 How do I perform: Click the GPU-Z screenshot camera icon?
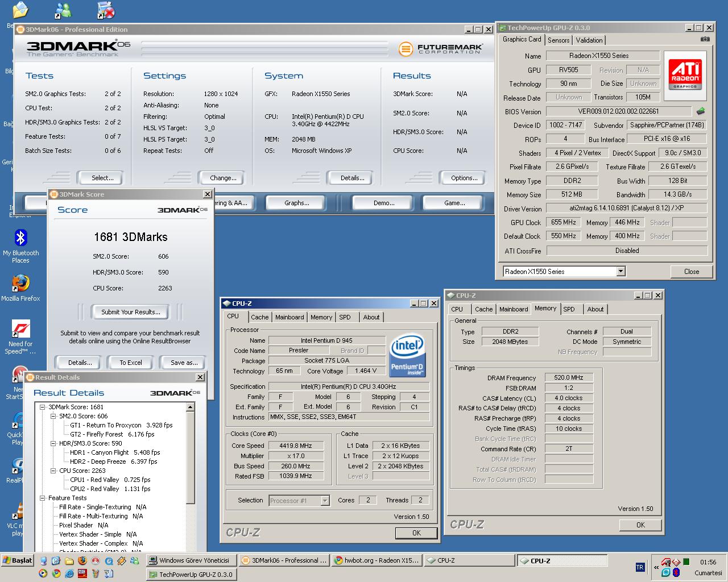point(705,39)
